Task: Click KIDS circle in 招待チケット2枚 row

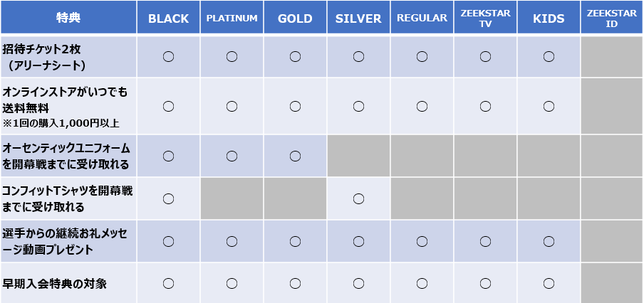Action: click(x=549, y=57)
